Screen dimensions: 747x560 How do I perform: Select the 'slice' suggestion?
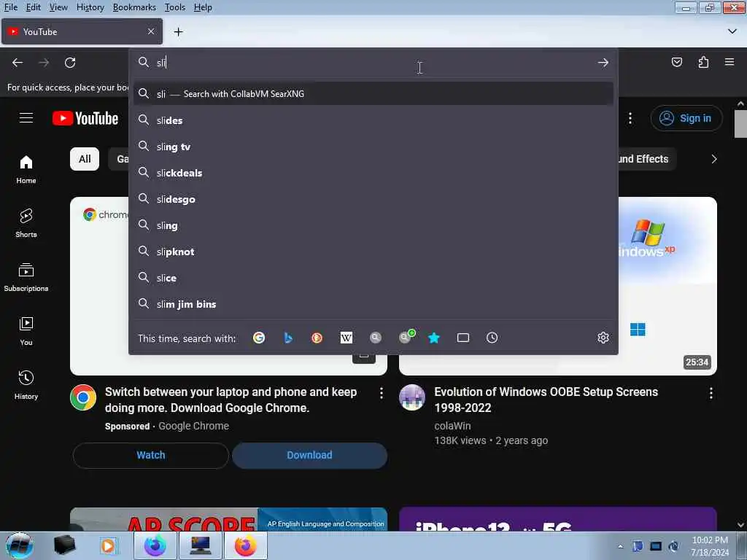coord(373,278)
